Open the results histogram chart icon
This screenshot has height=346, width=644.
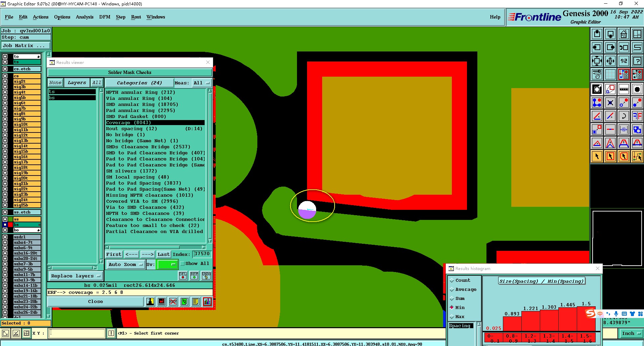(207, 302)
